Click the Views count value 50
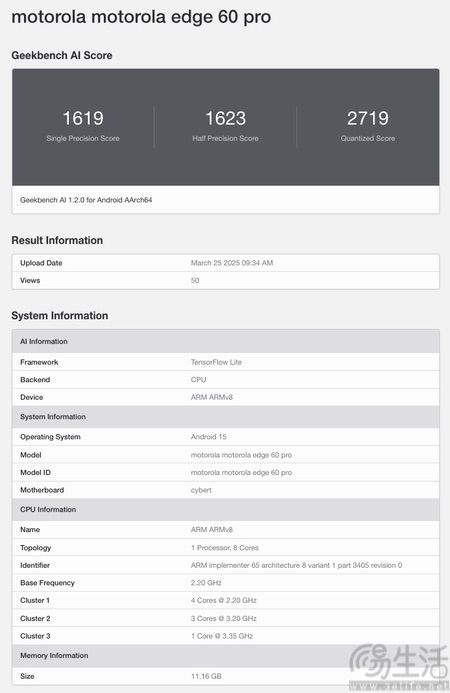This screenshot has width=450, height=693. pos(195,280)
